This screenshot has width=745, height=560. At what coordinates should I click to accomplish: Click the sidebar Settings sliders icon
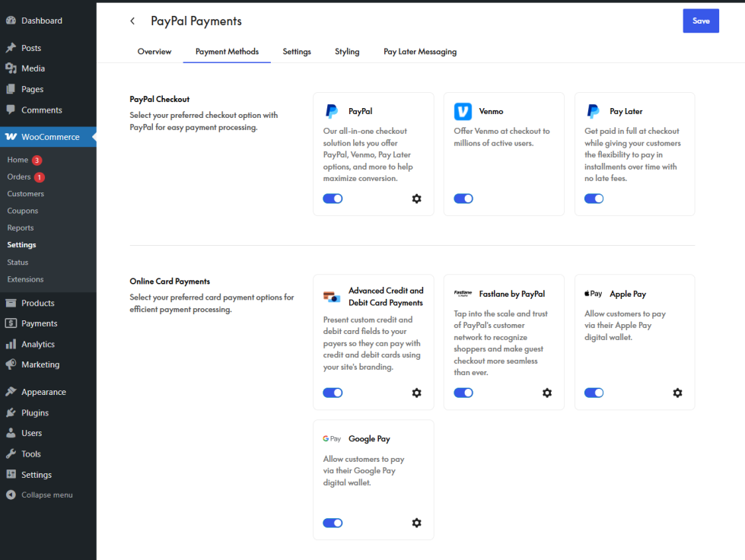[11, 474]
